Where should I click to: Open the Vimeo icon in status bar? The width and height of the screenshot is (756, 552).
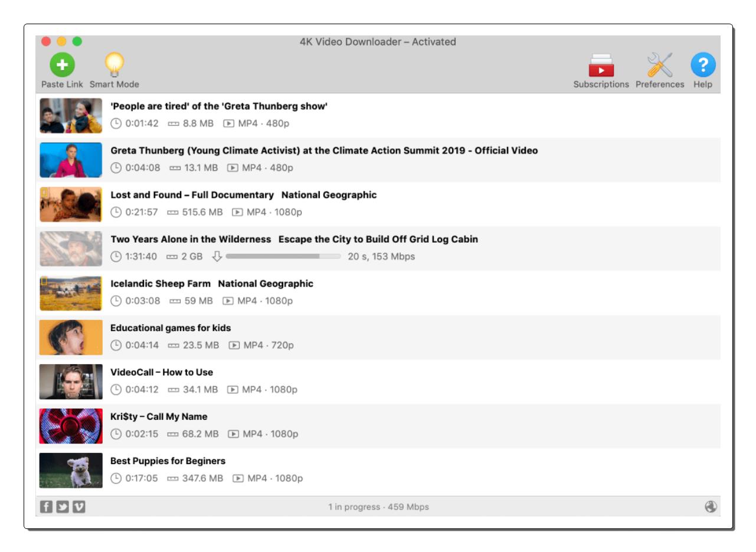click(x=78, y=507)
